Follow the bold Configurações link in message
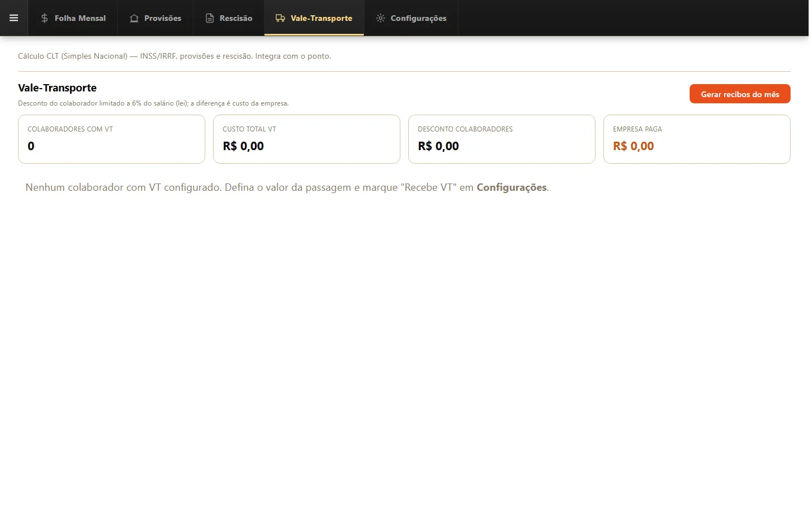 coord(511,187)
